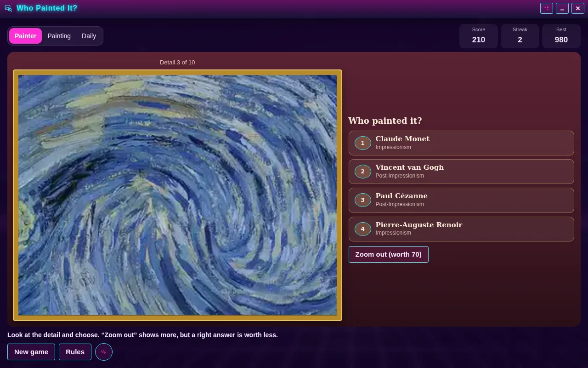Image resolution: width=588 pixels, height=368 pixels.
Task: Switch to Daily mode
Action: [89, 36]
